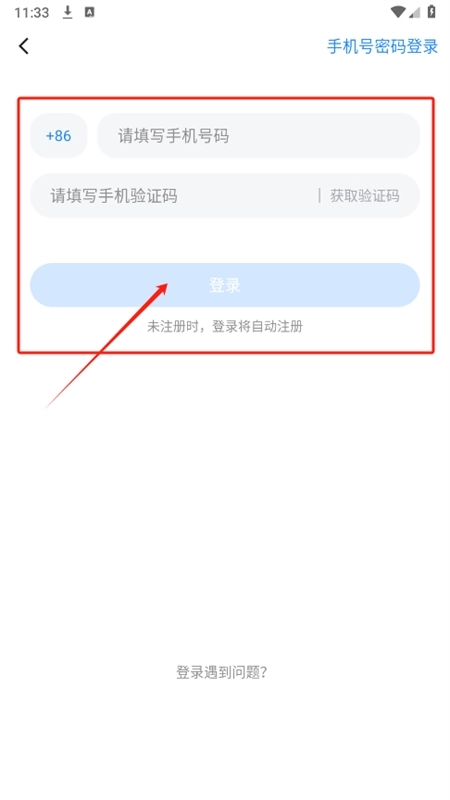Screen dimensions: 450x800
Task: Tap the red arrow annotation head
Action: point(161,289)
